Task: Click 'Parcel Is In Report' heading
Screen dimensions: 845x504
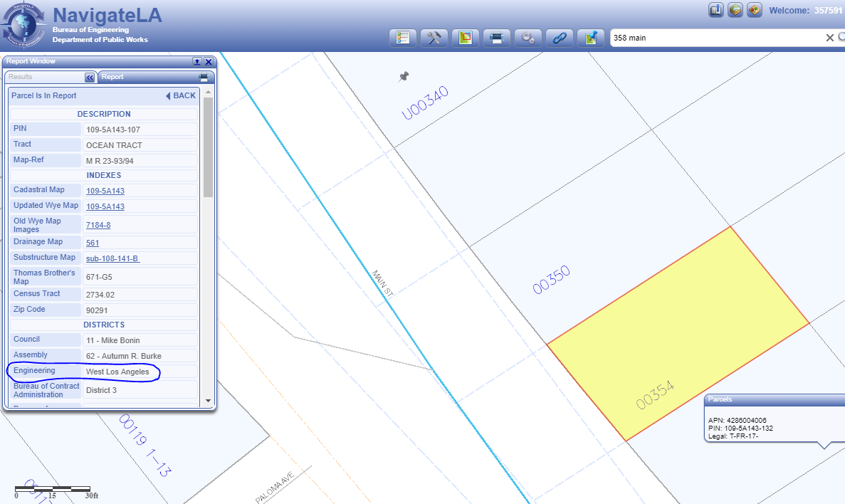Action: pyautogui.click(x=44, y=96)
